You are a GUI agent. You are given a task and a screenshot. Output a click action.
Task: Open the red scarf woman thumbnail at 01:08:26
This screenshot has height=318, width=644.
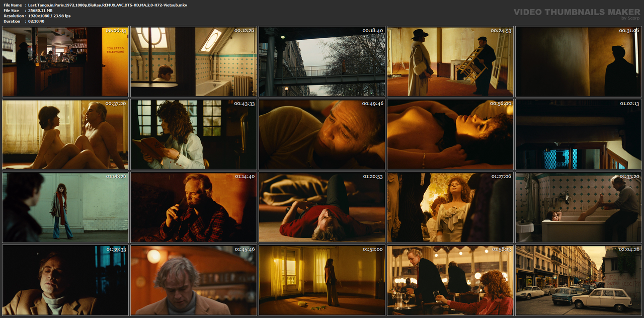(x=65, y=207)
